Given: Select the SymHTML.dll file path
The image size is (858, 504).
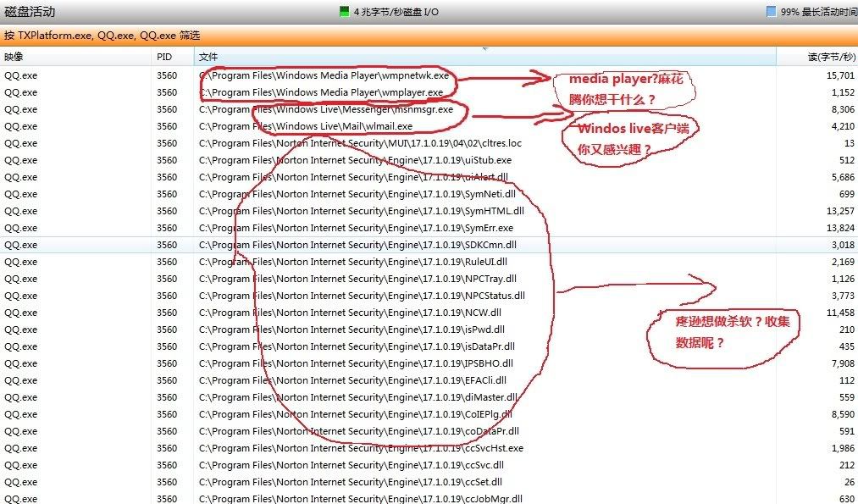Looking at the screenshot, I should click(x=361, y=211).
